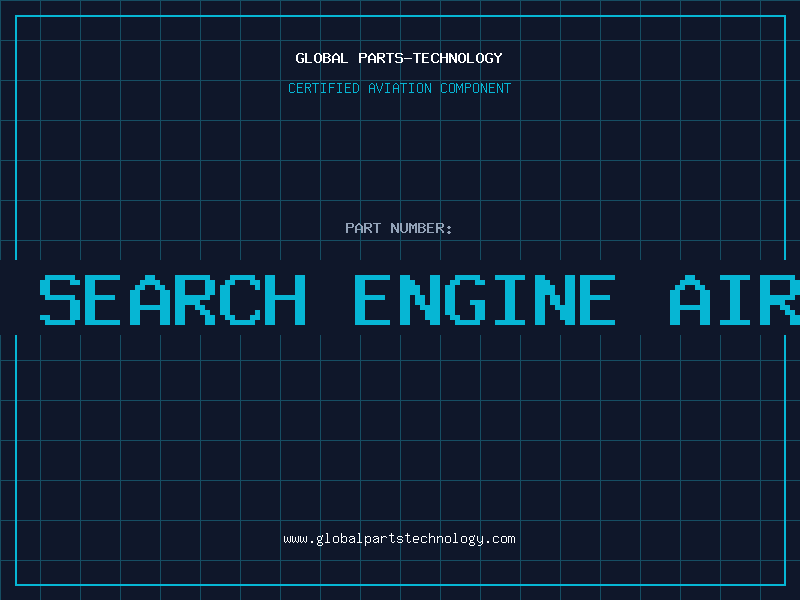800x600 pixels.
Task: Click the letter G in ENGINE
Action: pyautogui.click(x=465, y=300)
